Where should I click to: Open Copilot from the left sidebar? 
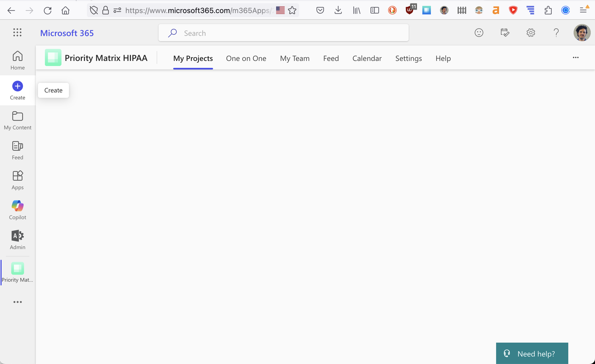(x=17, y=210)
